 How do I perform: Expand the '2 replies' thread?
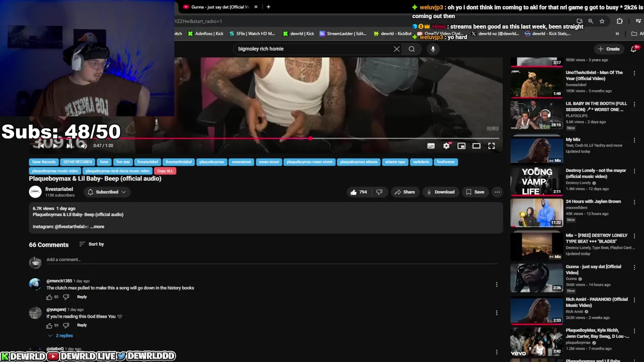click(x=61, y=335)
